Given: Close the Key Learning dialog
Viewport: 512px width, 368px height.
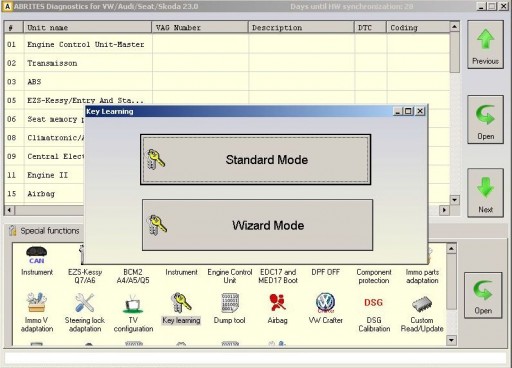Looking at the screenshot, I should coord(420,111).
